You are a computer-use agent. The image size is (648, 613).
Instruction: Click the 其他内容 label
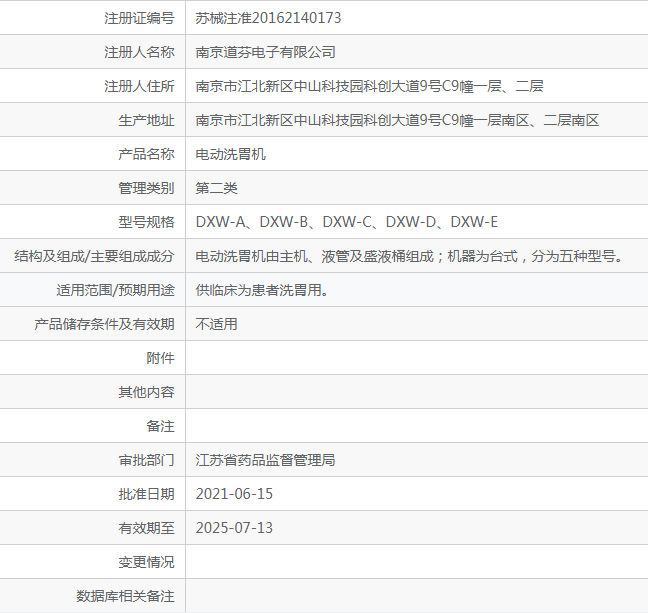tap(146, 392)
